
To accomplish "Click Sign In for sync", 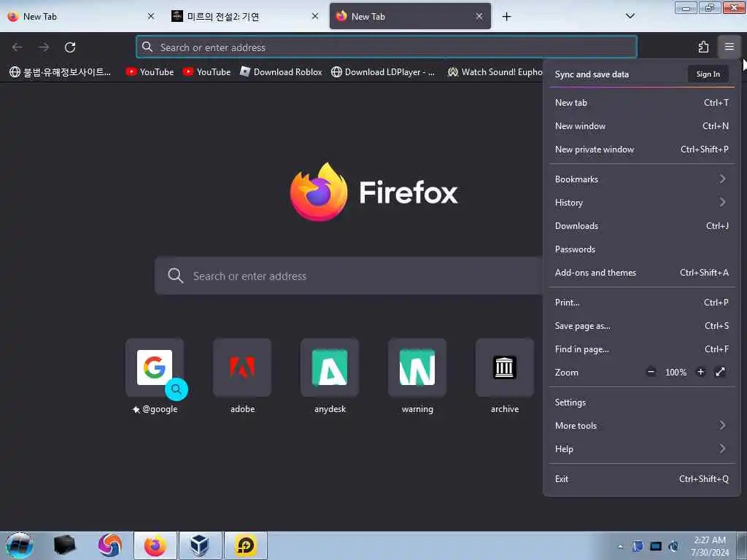I will (708, 74).
